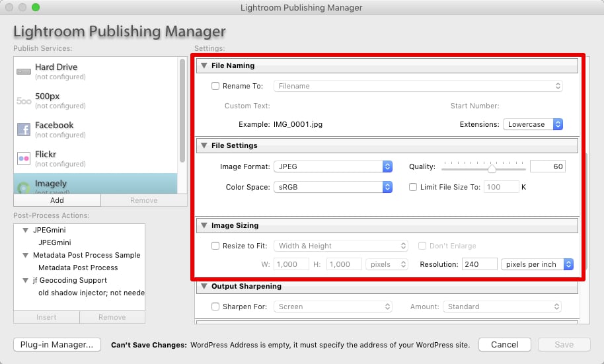The image size is (604, 364).
Task: Click the Imagely service icon
Action: click(x=24, y=188)
